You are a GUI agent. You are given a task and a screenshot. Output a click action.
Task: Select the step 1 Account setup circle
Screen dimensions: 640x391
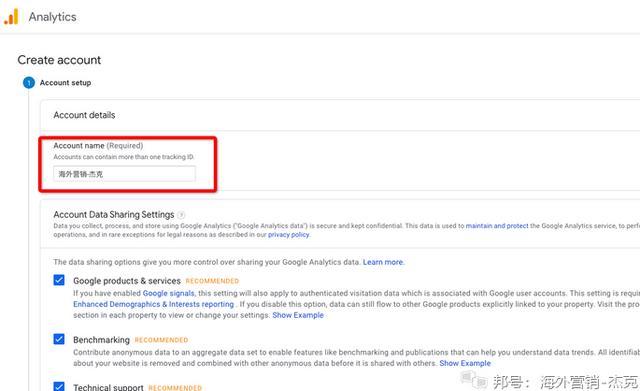(29, 83)
